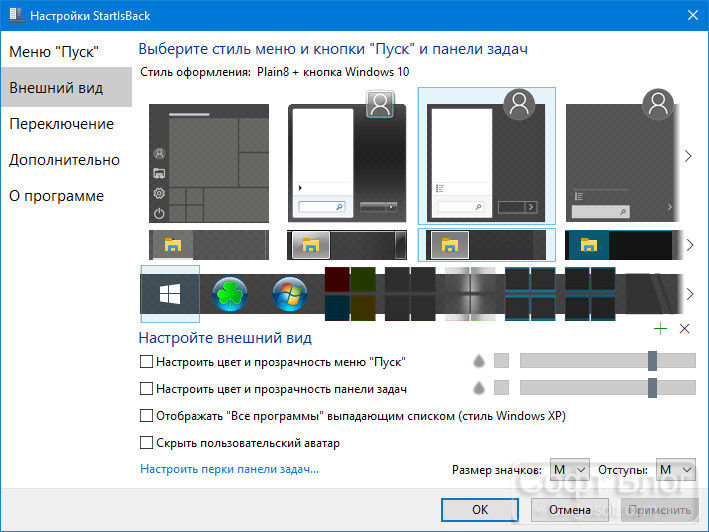709x532 pixels.
Task: Select the Windows 10 tiled menu style thumbnail
Action: pyautogui.click(x=209, y=163)
